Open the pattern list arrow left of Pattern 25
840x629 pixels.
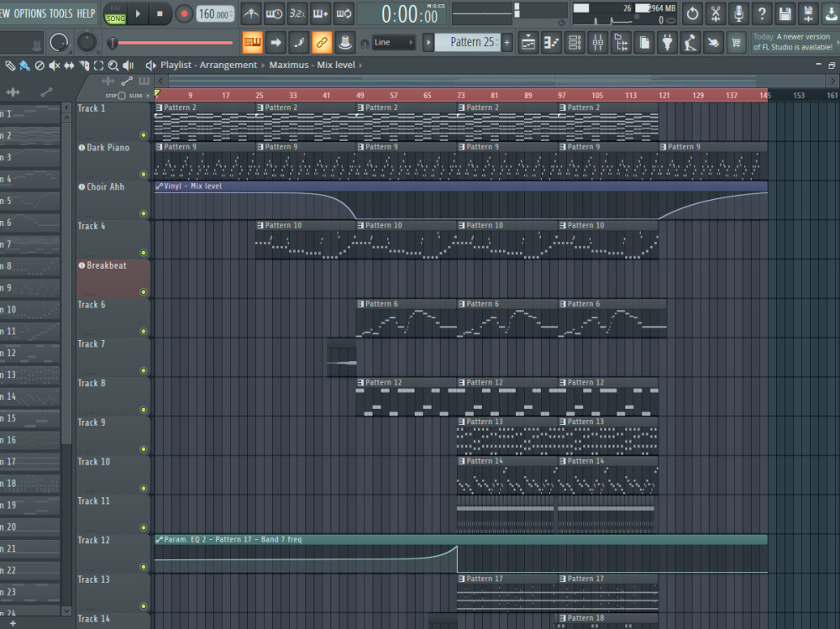[x=428, y=42]
